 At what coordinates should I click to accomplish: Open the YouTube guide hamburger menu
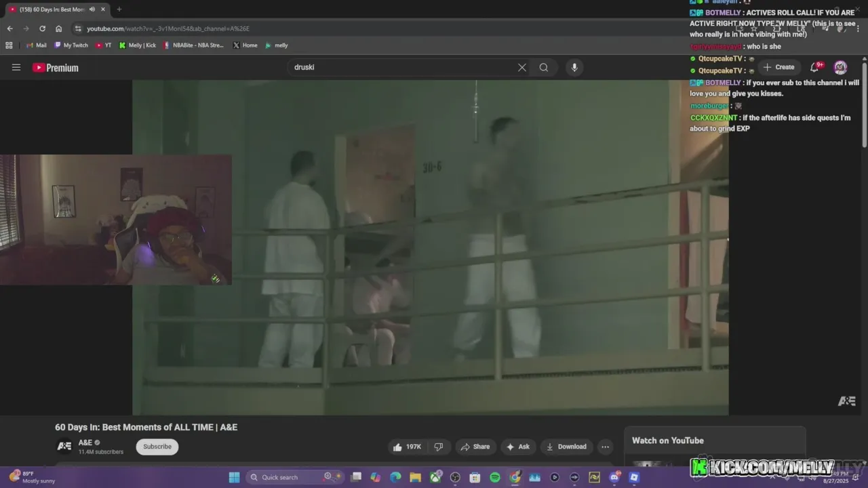point(16,67)
